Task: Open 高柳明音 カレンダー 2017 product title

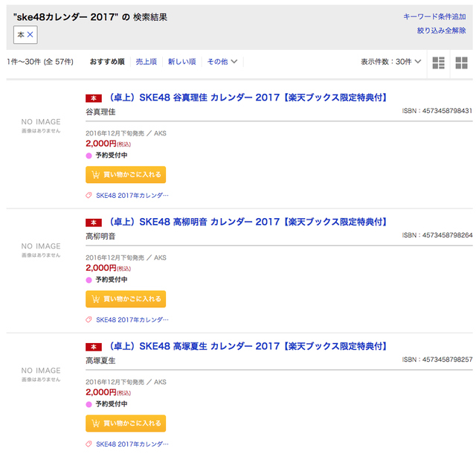Action: pyautogui.click(x=248, y=222)
